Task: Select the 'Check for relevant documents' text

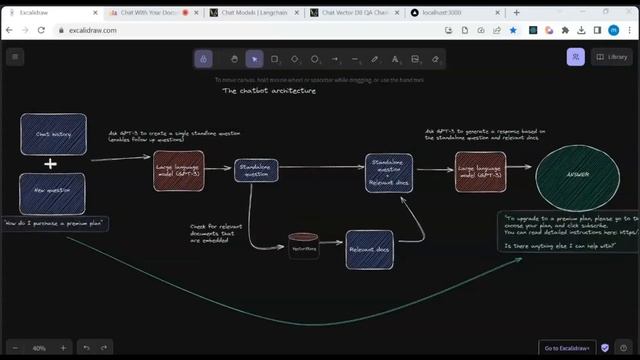Action: click(x=216, y=233)
